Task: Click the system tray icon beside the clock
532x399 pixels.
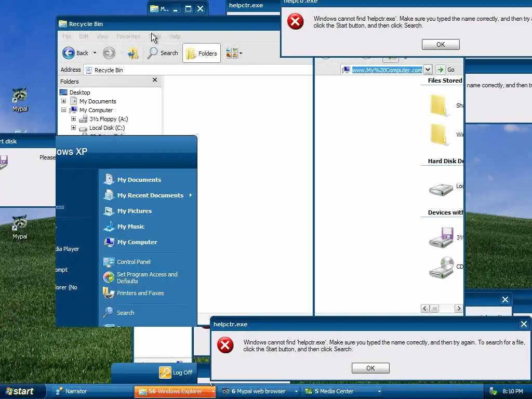Action: click(x=493, y=391)
